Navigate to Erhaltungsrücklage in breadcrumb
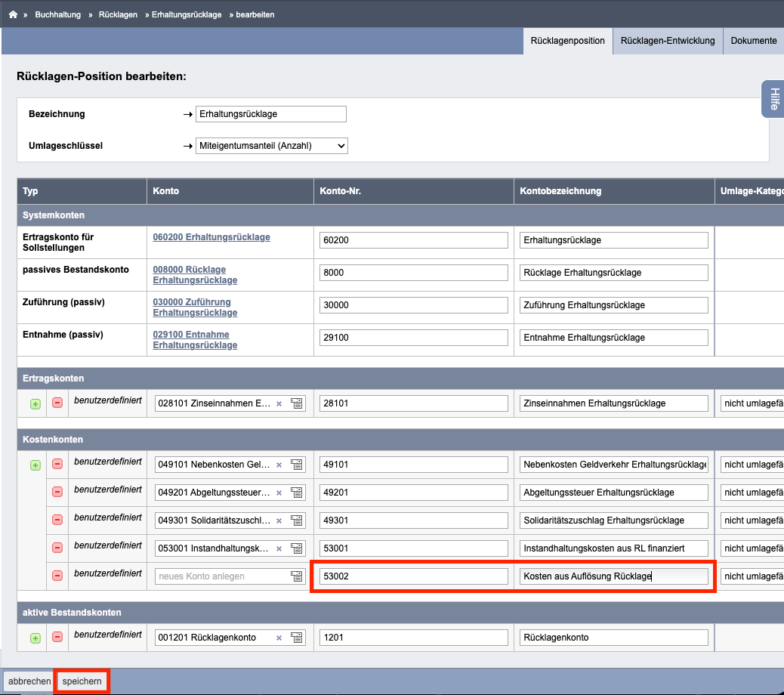Viewport: 784px width, 695px height. coord(187,14)
